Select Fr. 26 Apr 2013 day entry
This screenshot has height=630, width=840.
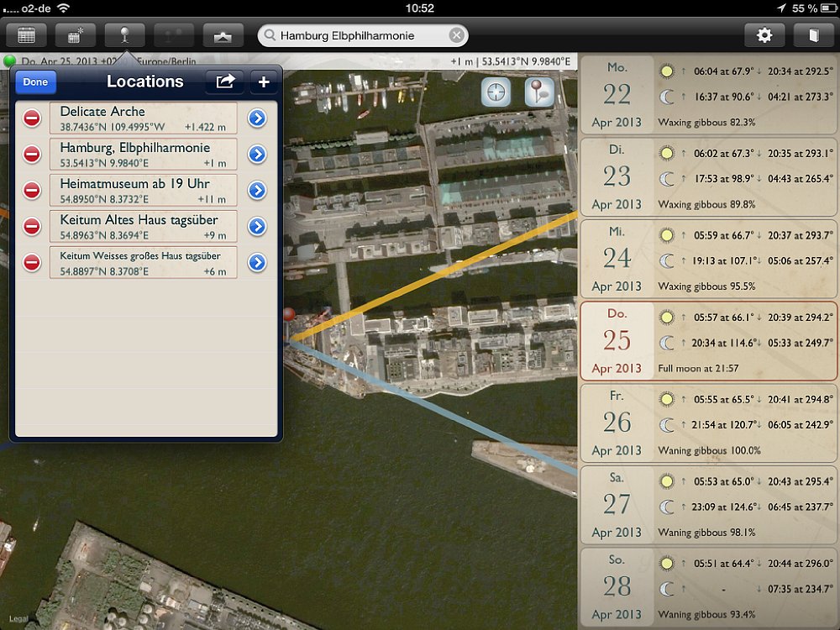(x=708, y=423)
